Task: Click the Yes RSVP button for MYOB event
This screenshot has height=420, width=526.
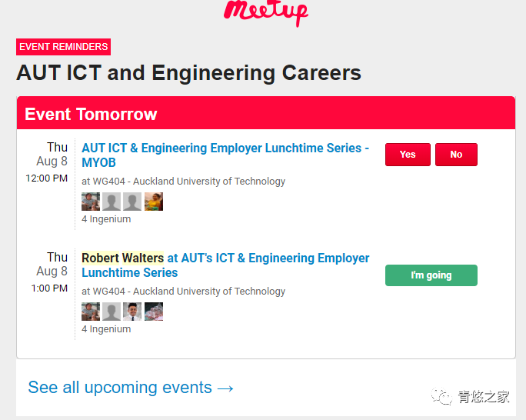Action: point(408,155)
